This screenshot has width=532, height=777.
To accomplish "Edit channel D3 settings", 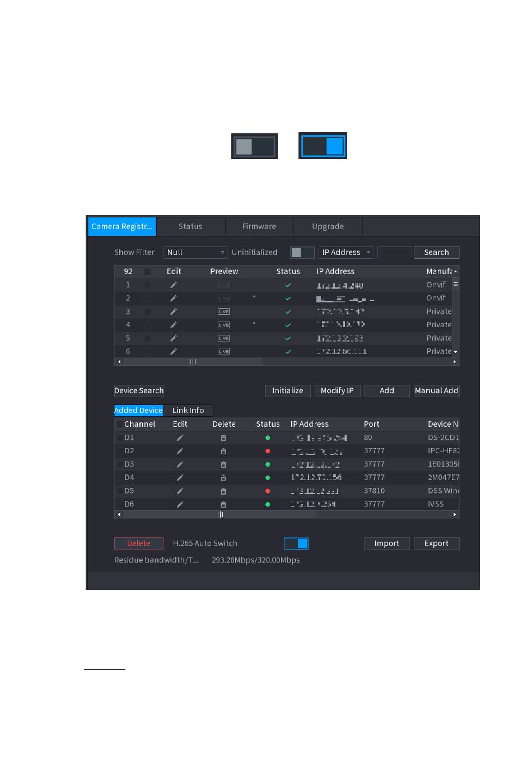I will click(180, 464).
